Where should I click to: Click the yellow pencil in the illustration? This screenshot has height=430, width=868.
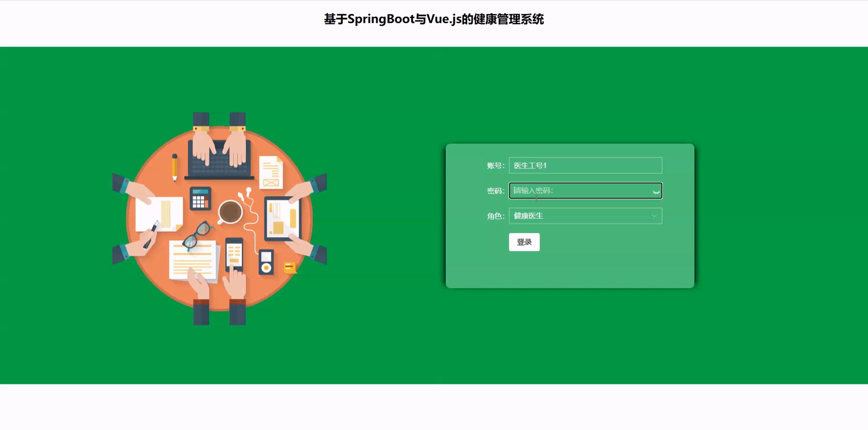click(x=175, y=168)
